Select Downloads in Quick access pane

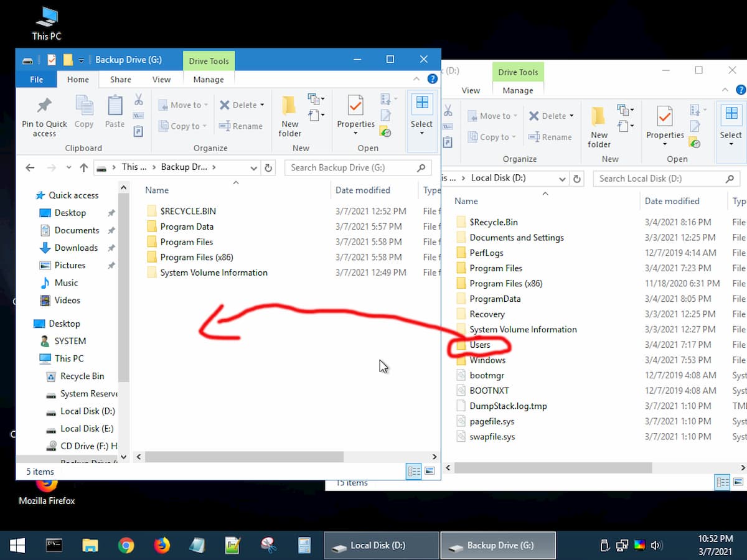tap(76, 248)
